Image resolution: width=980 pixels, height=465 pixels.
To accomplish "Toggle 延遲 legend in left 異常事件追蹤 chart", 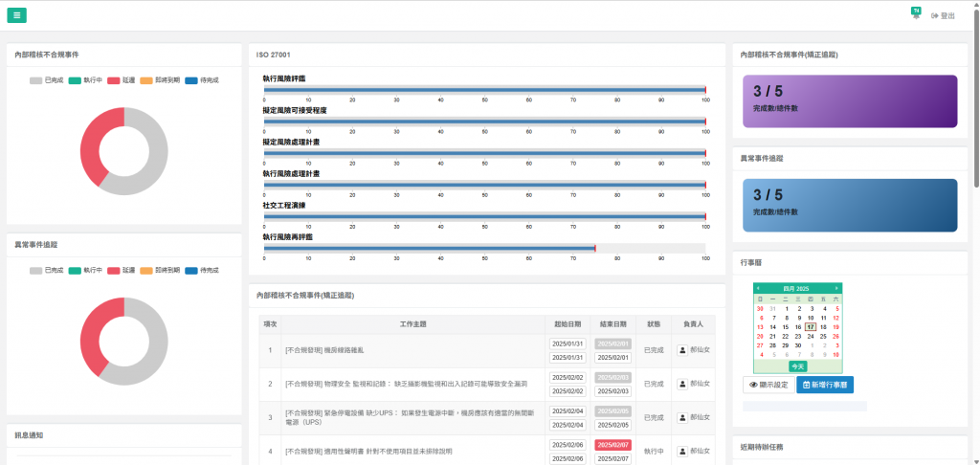I will coord(122,270).
